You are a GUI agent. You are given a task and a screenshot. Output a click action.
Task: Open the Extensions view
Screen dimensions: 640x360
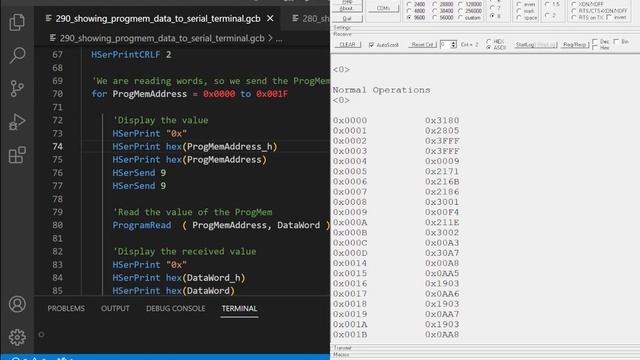pyautogui.click(x=17, y=155)
